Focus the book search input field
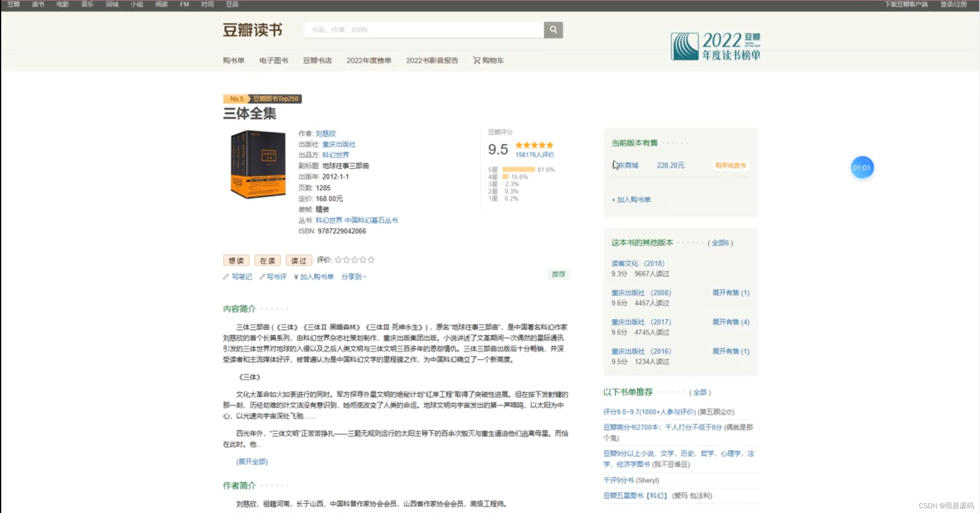 tap(424, 30)
